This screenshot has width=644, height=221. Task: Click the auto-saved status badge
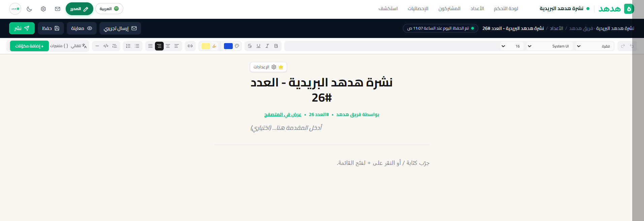pyautogui.click(x=440, y=28)
